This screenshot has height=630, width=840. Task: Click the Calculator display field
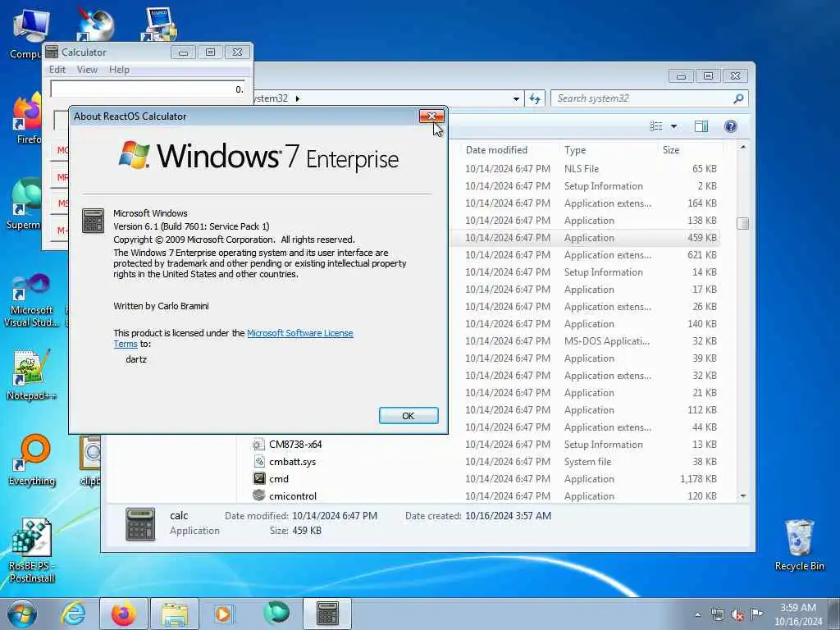point(148,89)
